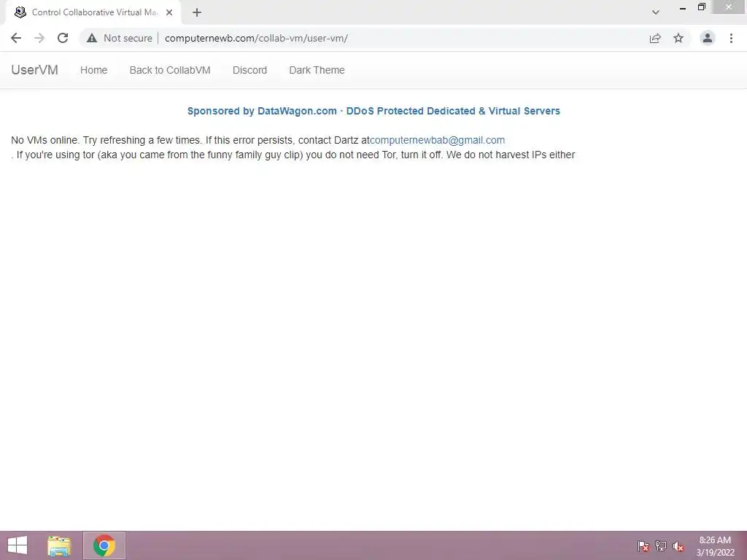Click the computernewbab@gmail.com email link
Screen dimensions: 747x560
[438, 141]
